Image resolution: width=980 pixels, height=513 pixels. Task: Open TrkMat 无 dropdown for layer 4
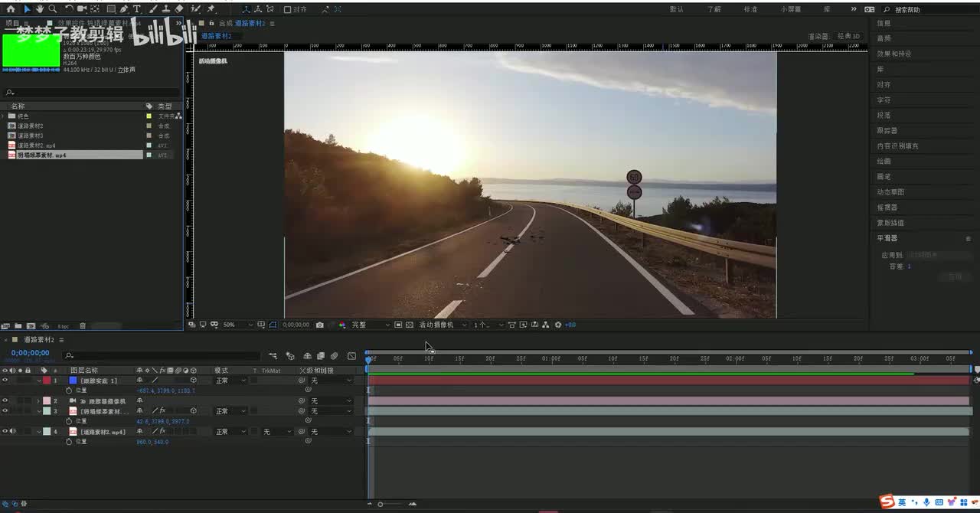pos(276,432)
